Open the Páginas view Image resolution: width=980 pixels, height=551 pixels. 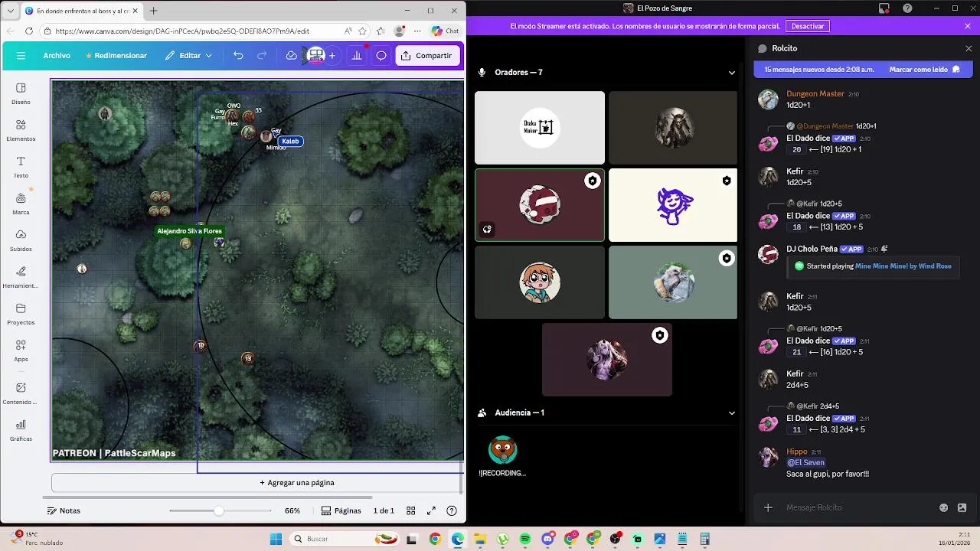[x=341, y=510]
